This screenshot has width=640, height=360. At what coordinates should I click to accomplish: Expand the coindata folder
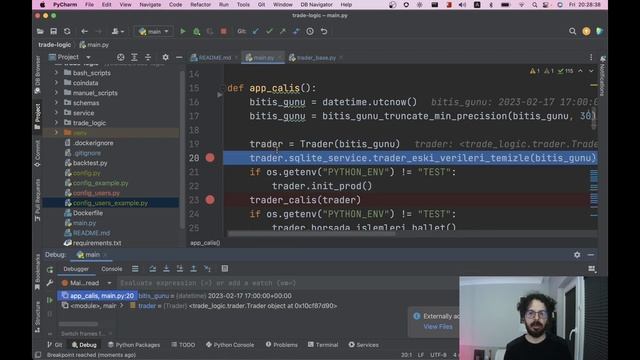(56, 83)
